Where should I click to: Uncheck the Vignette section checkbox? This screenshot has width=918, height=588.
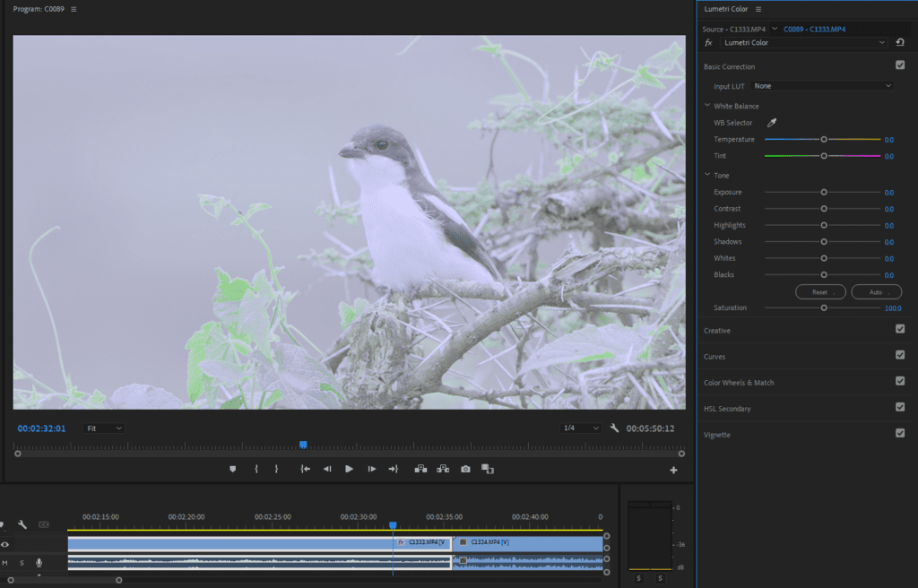(x=899, y=434)
